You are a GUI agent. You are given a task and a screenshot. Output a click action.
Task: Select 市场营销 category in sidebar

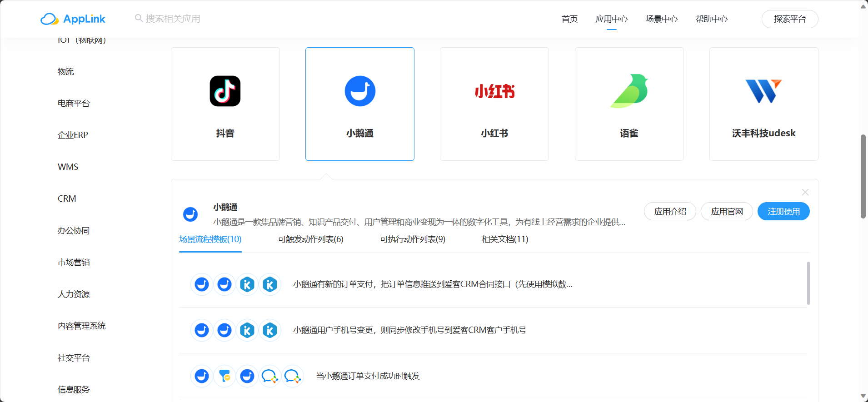pos(74,262)
